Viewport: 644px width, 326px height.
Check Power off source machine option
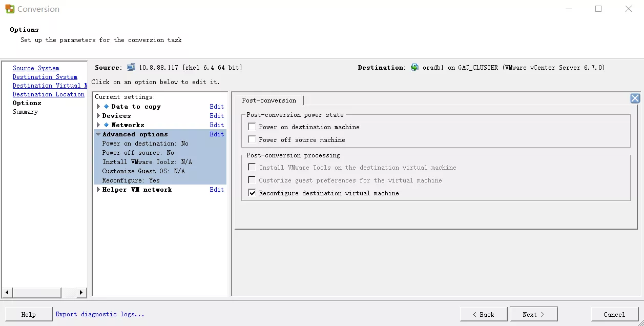point(252,139)
